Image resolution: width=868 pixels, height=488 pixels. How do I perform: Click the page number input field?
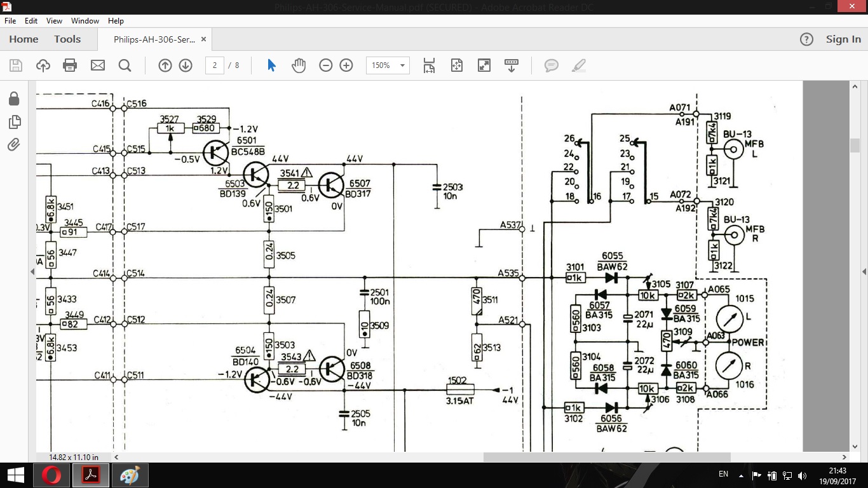pyautogui.click(x=215, y=65)
